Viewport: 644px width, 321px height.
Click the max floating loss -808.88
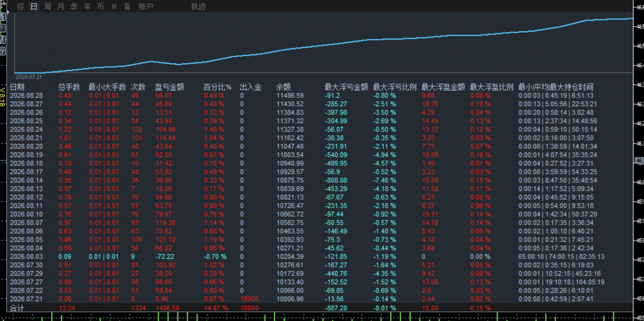tap(336, 180)
